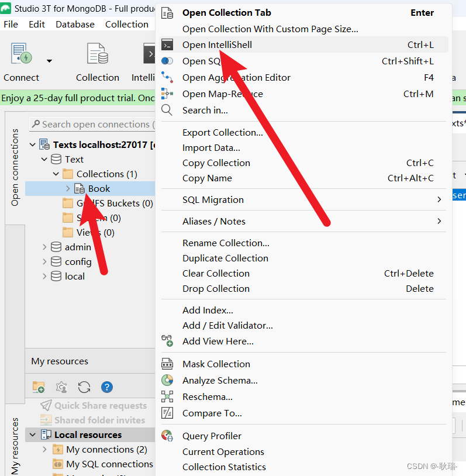The image size is (466, 476).
Task: Select the Views (0) folder icon
Action: (68, 233)
